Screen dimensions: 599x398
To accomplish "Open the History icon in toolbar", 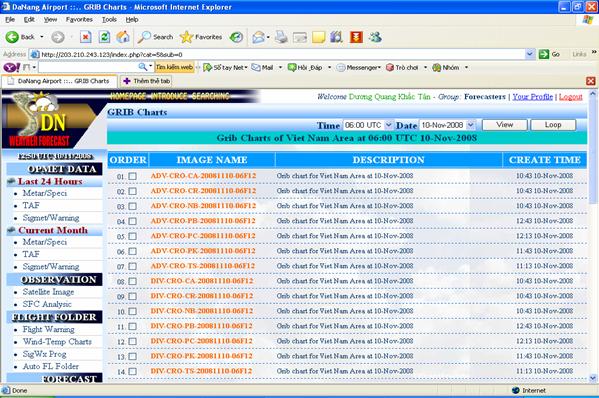I will pos(236,37).
